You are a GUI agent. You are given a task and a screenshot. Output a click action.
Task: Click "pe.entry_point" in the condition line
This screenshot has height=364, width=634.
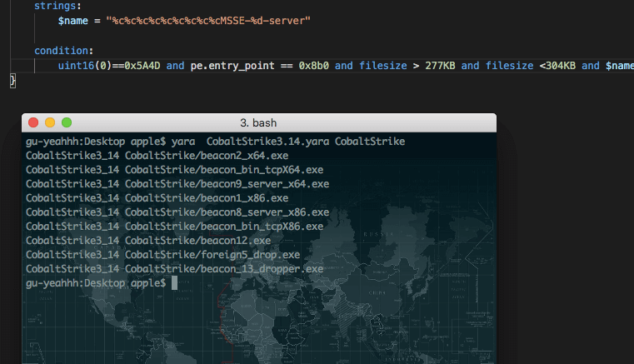[x=232, y=66]
